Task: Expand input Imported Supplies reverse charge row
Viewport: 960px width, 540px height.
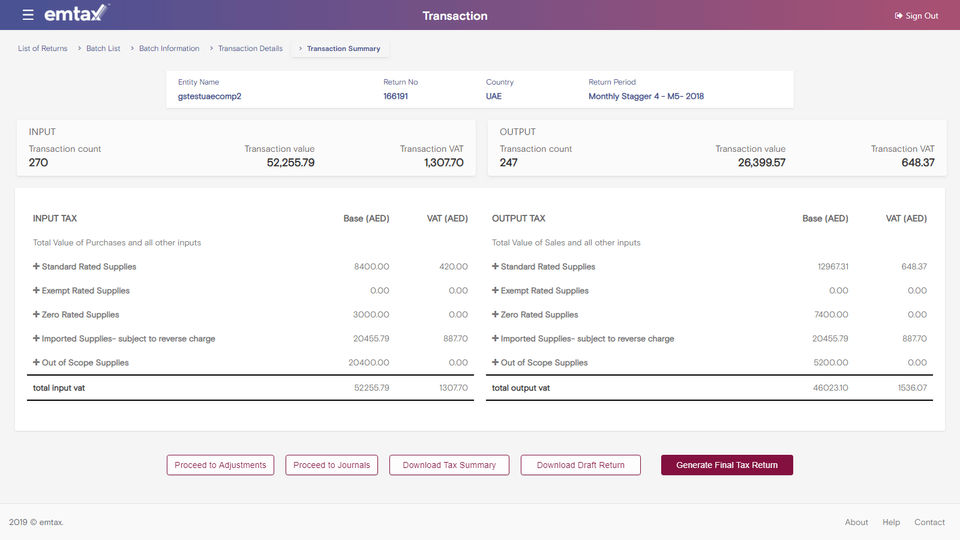Action: point(36,338)
